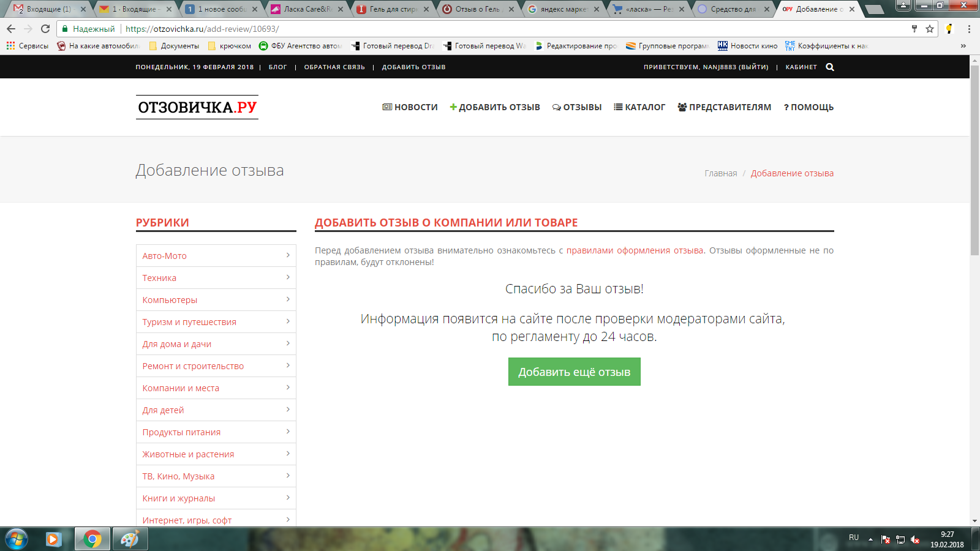Viewport: 980px width, 551px height.
Task: Click the page vertical scrollbar thumb
Action: pyautogui.click(x=974, y=159)
